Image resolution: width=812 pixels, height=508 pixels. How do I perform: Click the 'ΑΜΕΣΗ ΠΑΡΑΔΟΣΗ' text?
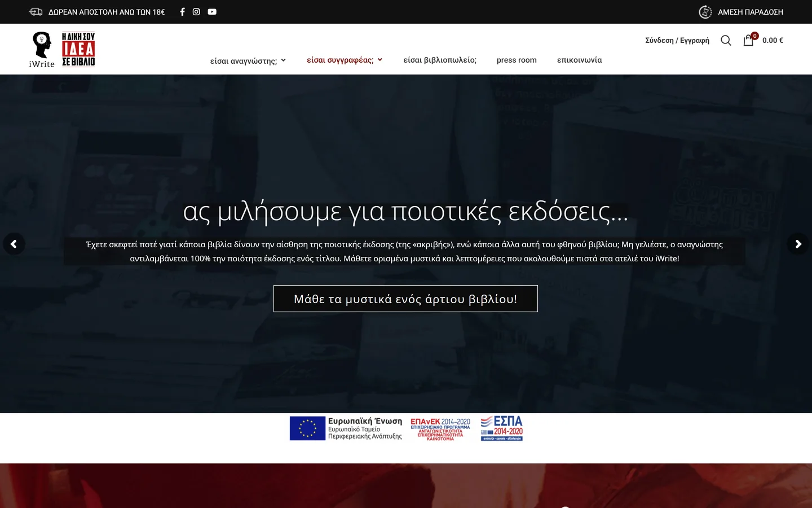click(751, 12)
